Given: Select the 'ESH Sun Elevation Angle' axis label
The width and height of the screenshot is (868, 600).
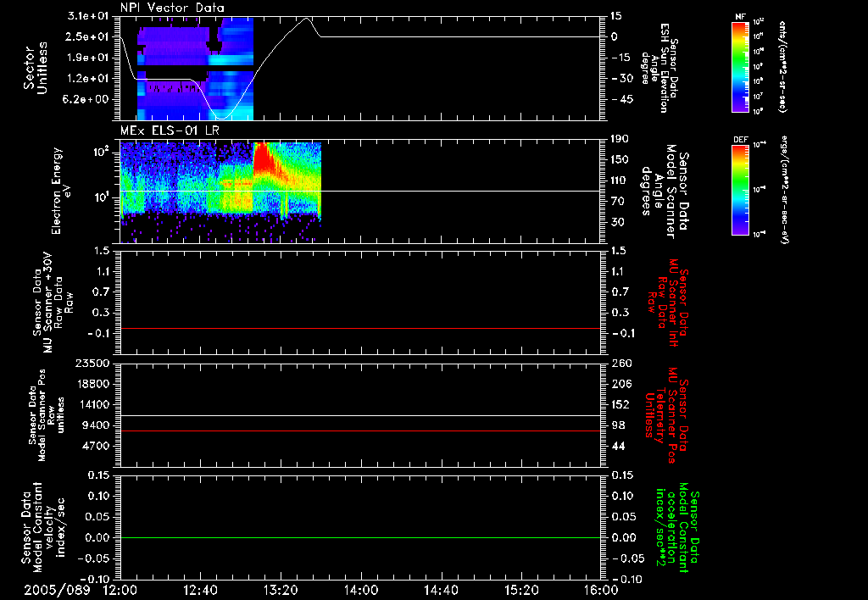Looking at the screenshot, I should click(659, 68).
